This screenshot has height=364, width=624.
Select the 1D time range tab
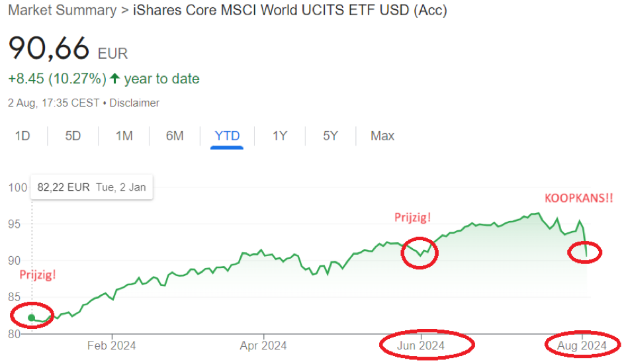tap(22, 136)
